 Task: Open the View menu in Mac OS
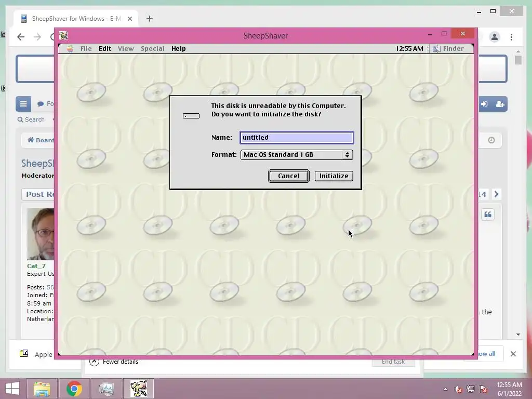126,48
